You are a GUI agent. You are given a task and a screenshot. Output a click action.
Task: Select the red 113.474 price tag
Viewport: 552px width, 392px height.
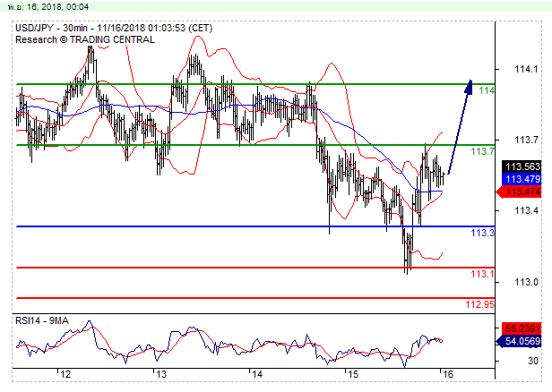point(521,192)
